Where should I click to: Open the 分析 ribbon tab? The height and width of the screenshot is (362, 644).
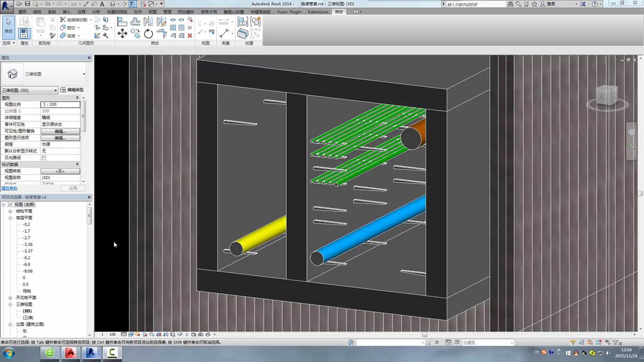pos(96,12)
